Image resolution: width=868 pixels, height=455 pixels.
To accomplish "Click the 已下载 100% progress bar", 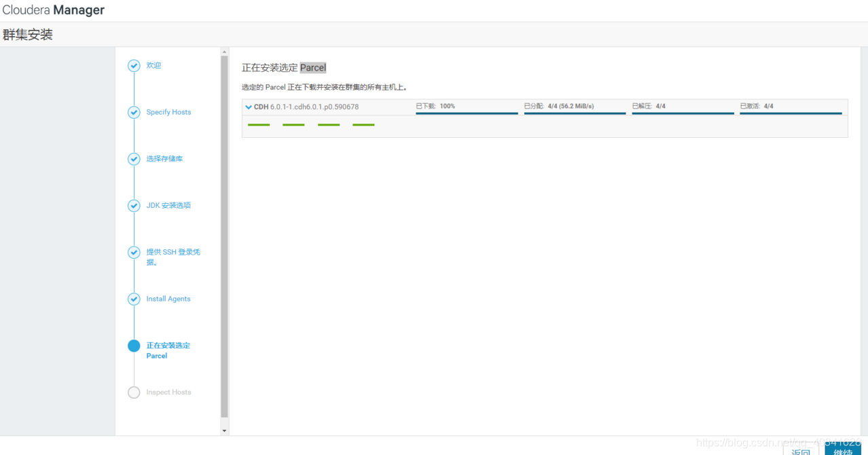I will (467, 113).
